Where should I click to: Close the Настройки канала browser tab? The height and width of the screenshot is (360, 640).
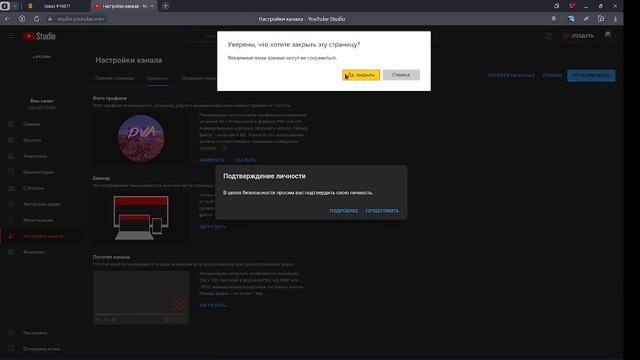tap(152, 6)
